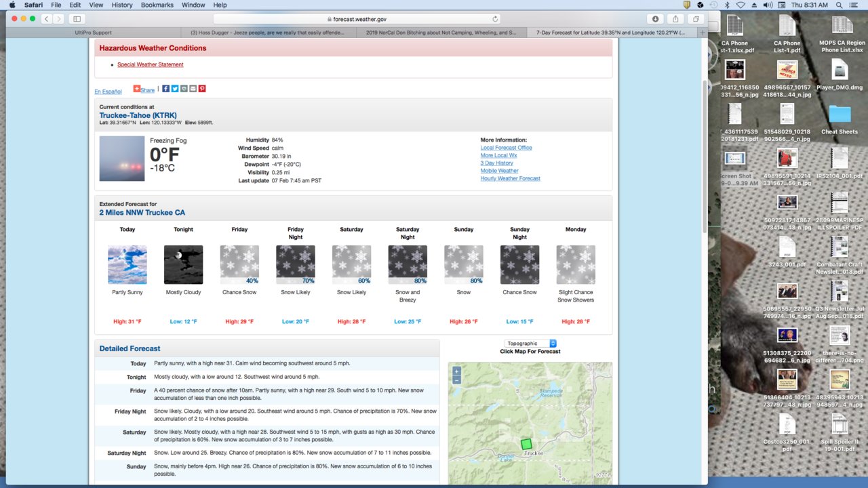The image size is (868, 488).
Task: Show the Safari sidebar
Action: tap(77, 19)
